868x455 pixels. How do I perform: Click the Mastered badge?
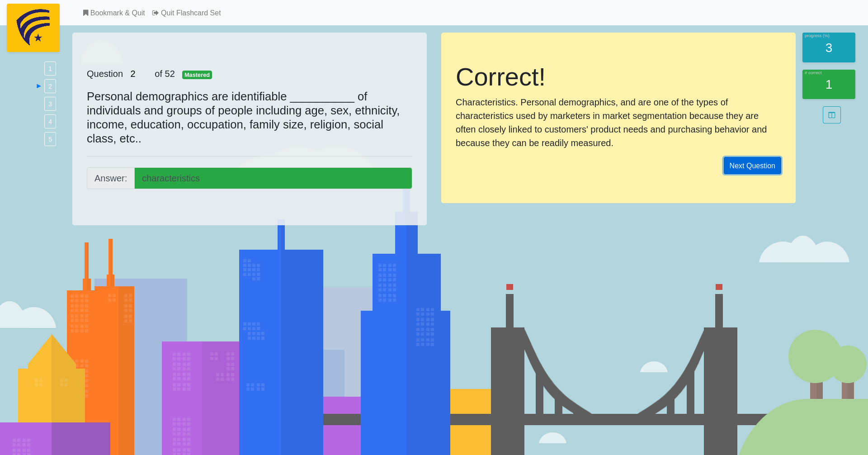pyautogui.click(x=197, y=75)
